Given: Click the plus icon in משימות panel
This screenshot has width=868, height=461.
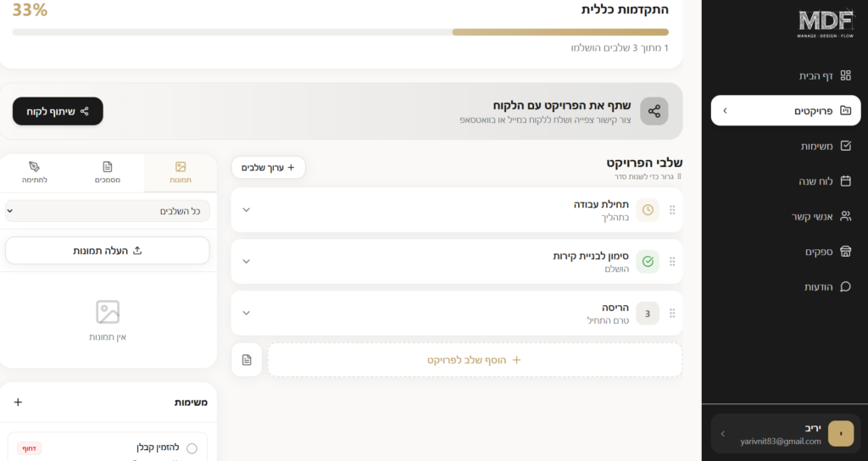Looking at the screenshot, I should pyautogui.click(x=19, y=403).
